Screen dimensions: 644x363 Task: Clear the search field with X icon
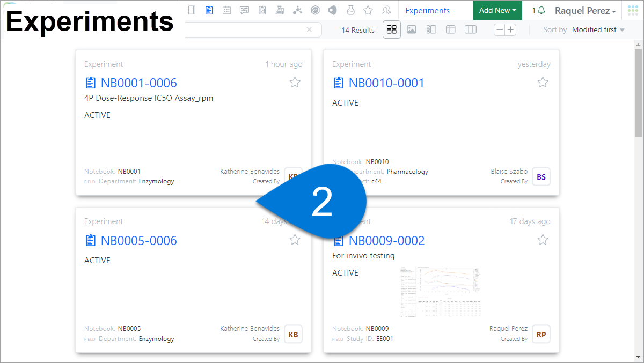[x=309, y=29]
